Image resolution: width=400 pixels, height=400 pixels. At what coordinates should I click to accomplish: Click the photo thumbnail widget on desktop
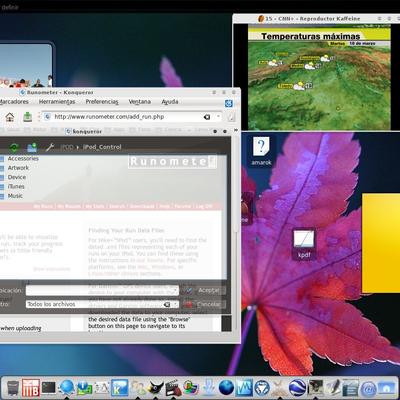(x=26, y=65)
